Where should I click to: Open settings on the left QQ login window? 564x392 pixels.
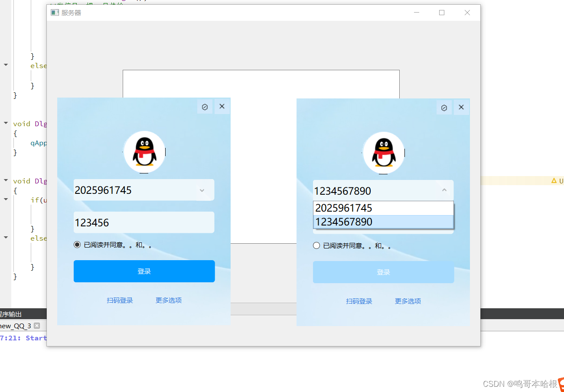[x=205, y=106]
